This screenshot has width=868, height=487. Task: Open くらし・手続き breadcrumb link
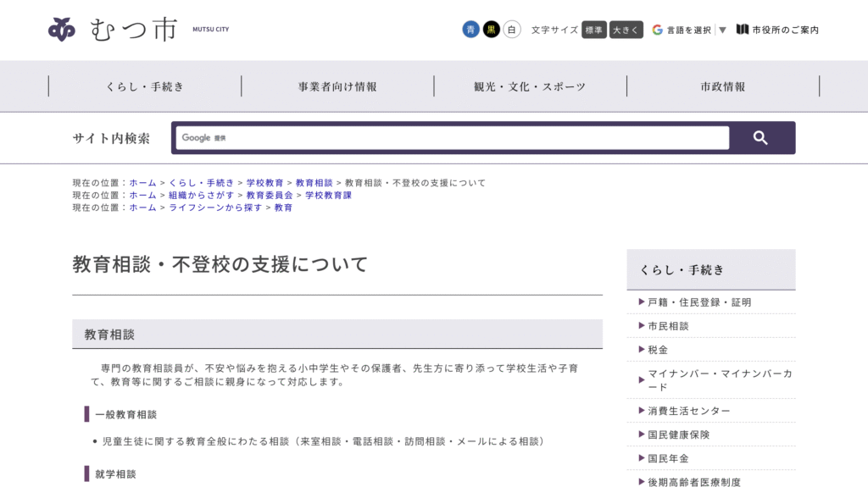(202, 183)
